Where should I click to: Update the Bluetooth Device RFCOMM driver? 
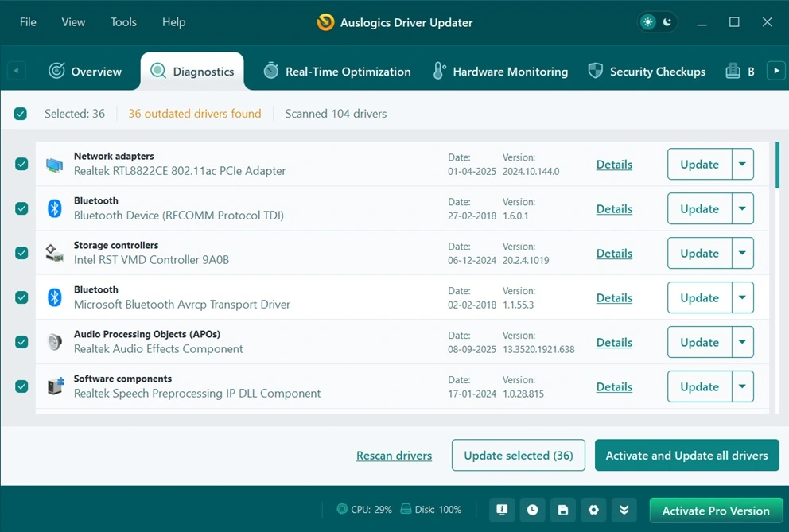[699, 208]
